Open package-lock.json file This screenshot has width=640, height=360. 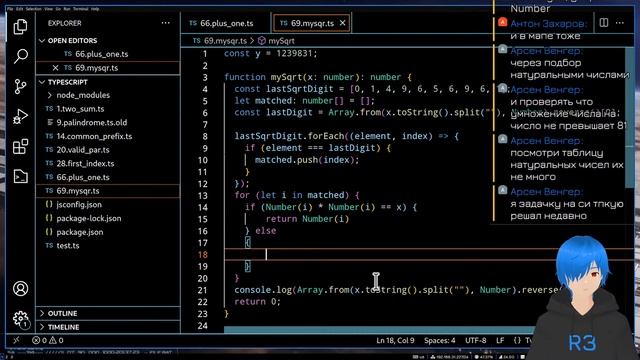tap(108, 218)
